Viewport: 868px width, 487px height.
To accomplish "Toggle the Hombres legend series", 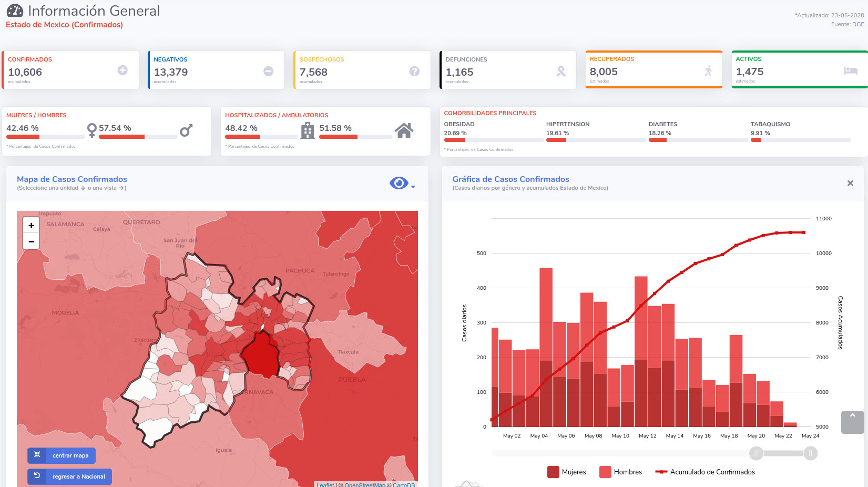I will point(620,472).
